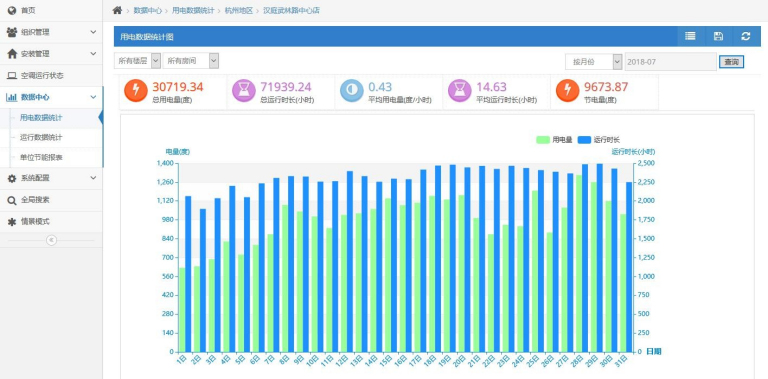Click the 安装管理 house icon

point(12,54)
